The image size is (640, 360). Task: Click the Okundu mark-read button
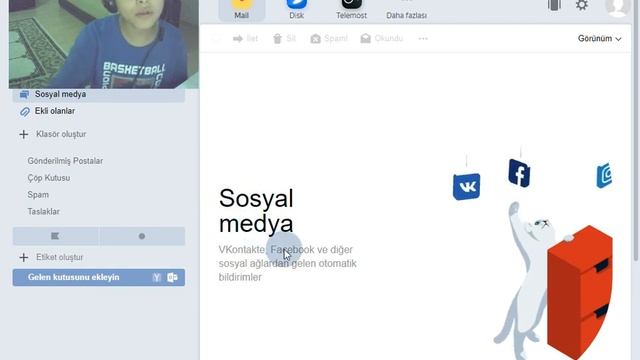pyautogui.click(x=382, y=38)
